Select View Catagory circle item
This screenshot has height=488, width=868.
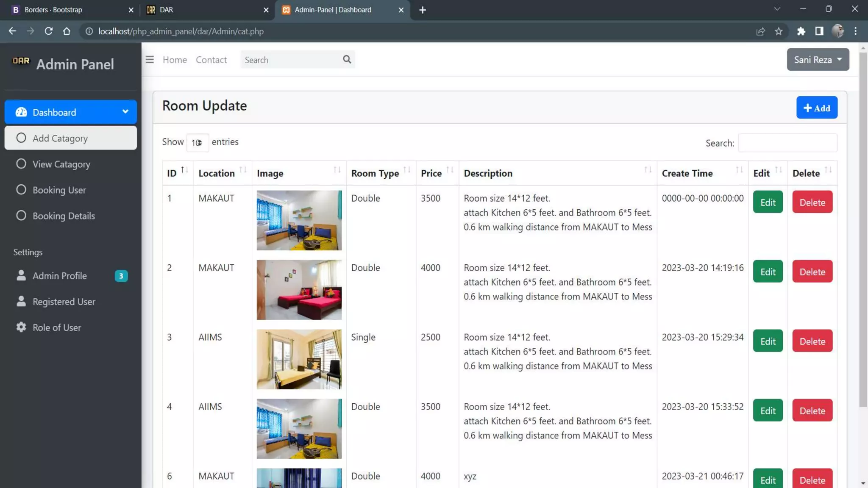(61, 164)
